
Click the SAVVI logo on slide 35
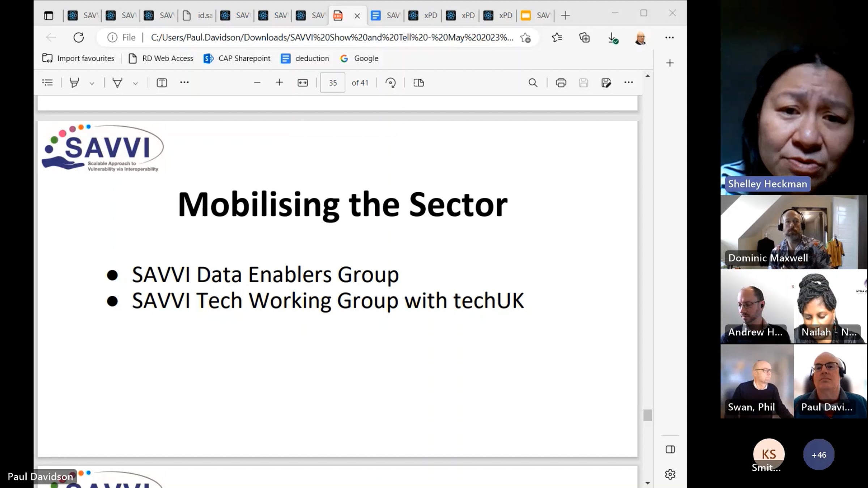(x=102, y=148)
